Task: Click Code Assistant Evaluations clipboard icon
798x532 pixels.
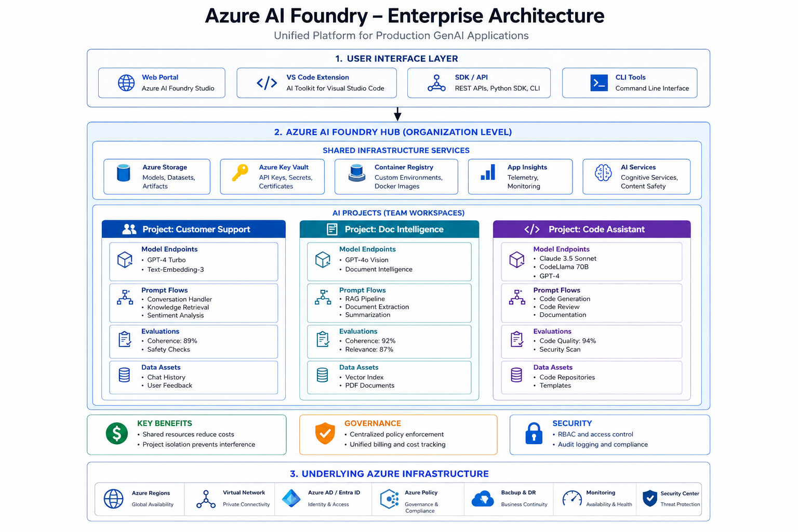Action: click(517, 339)
